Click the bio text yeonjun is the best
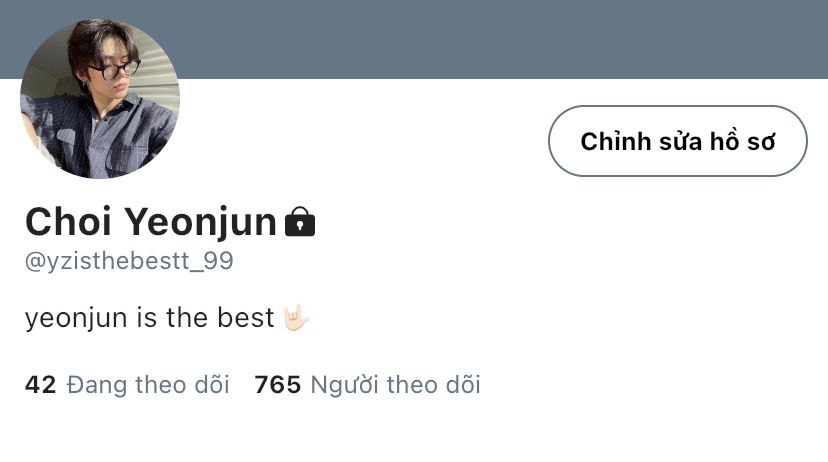This screenshot has height=462, width=828. [149, 318]
